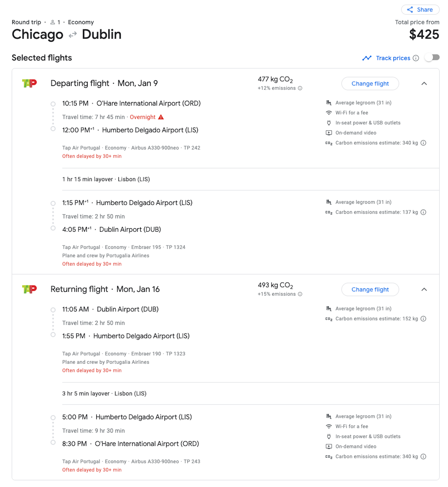
Task: Click the Economy label
Action: [x=81, y=22]
